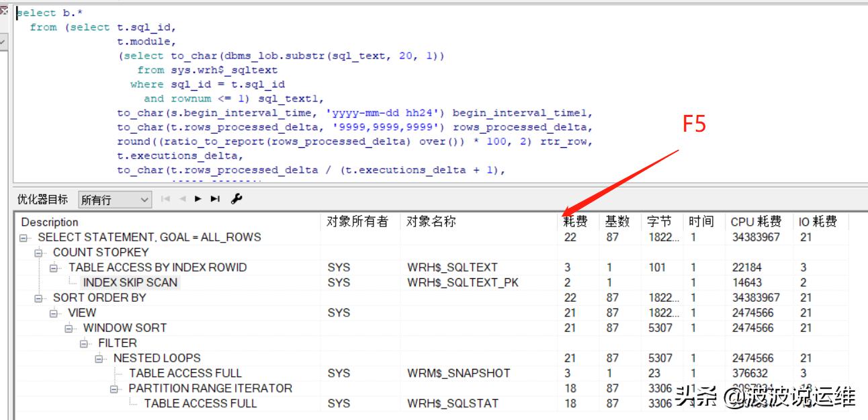Click the checkmark icon in the left margin
Viewport: 868px width, 420px height.
tap(3, 40)
